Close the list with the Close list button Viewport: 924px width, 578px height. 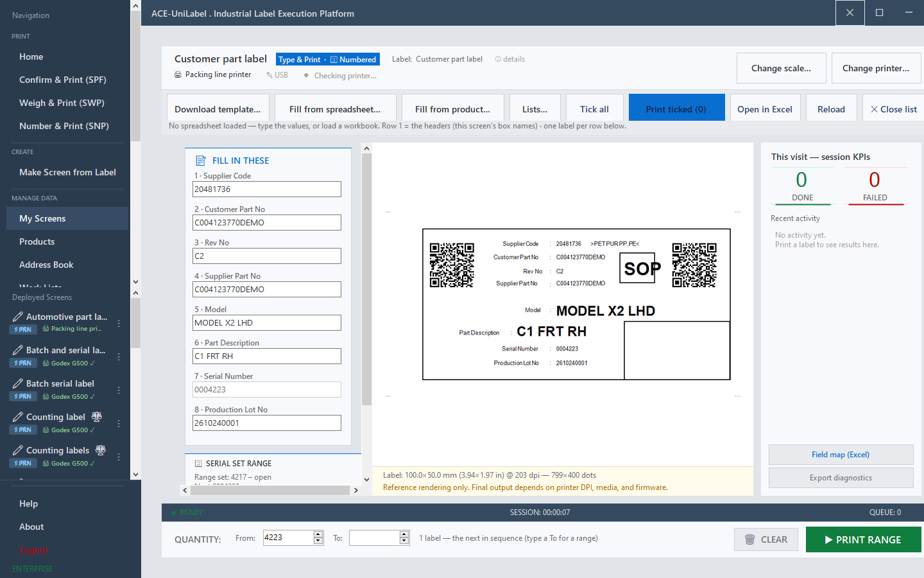[x=893, y=108]
